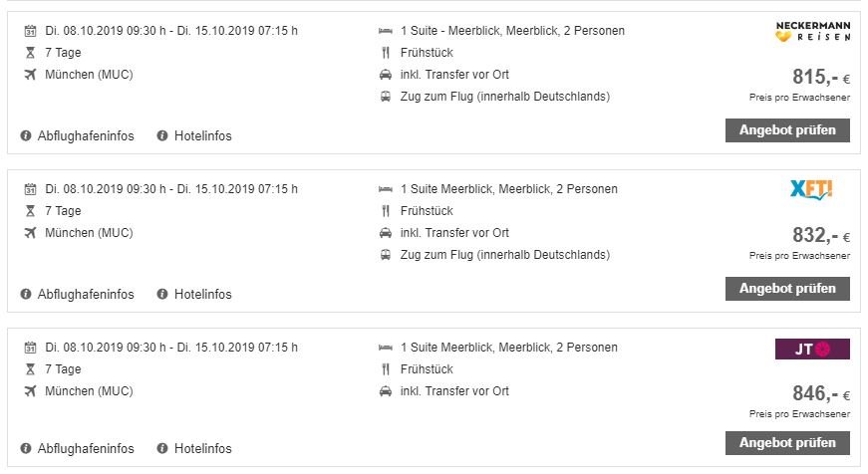
Task: Open Hotelinfos in the JT offer
Action: click(202, 448)
